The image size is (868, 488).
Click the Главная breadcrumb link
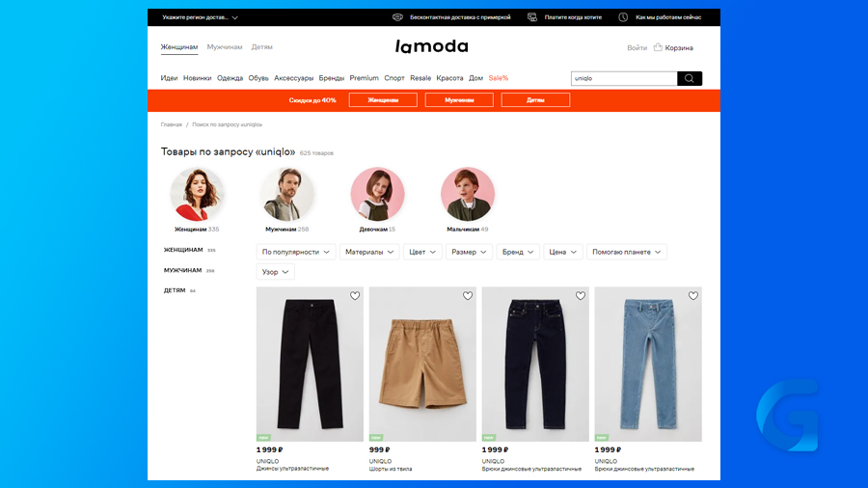[x=171, y=124]
